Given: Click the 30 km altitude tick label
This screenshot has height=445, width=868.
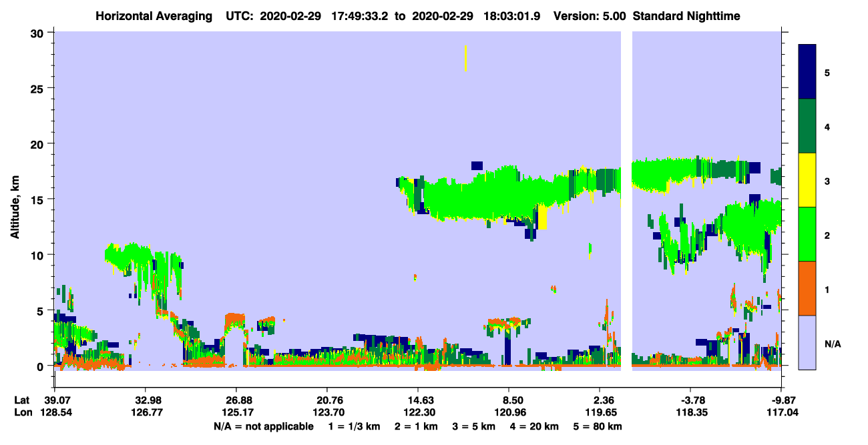Looking at the screenshot, I should click(39, 33).
